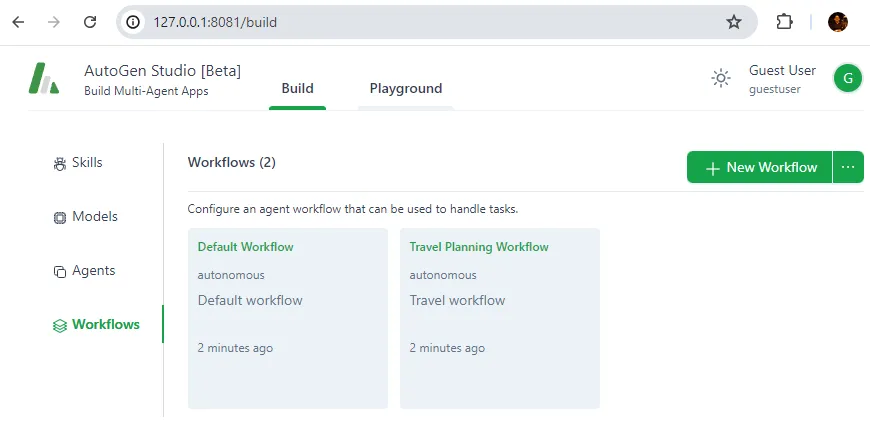Open site information icon in address bar
The image size is (870, 422).
pos(133,22)
